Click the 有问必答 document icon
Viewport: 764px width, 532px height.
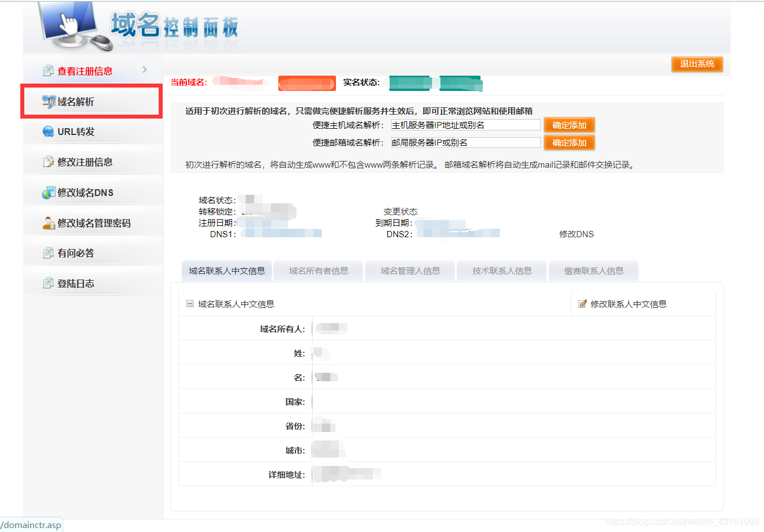50,253
